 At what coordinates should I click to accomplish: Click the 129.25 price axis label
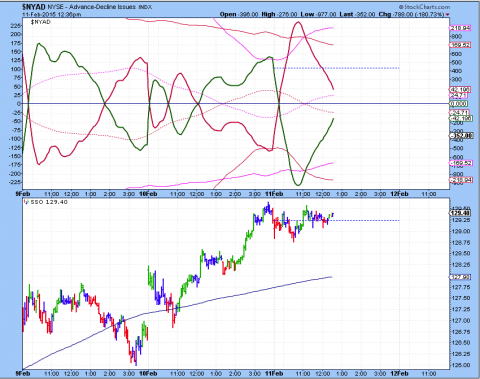pos(460,220)
